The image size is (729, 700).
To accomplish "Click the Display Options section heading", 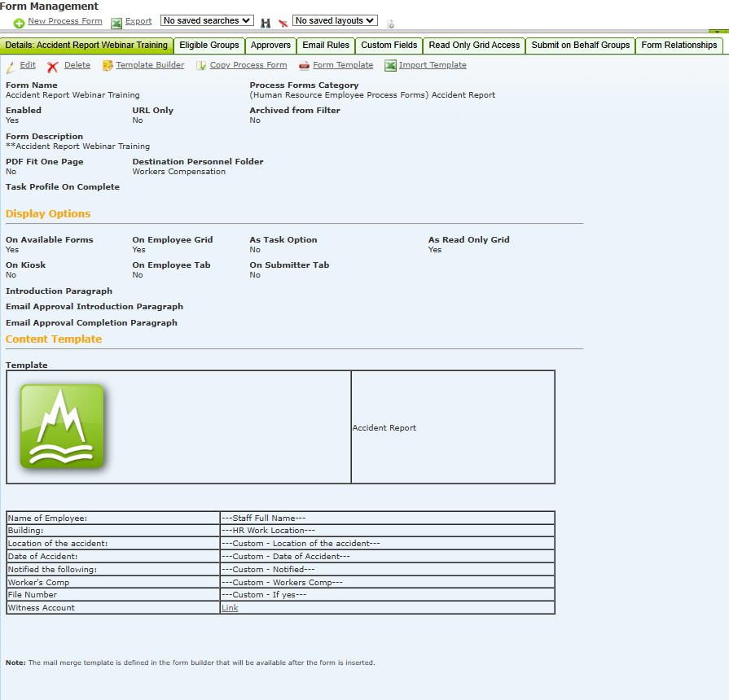I will [x=48, y=214].
